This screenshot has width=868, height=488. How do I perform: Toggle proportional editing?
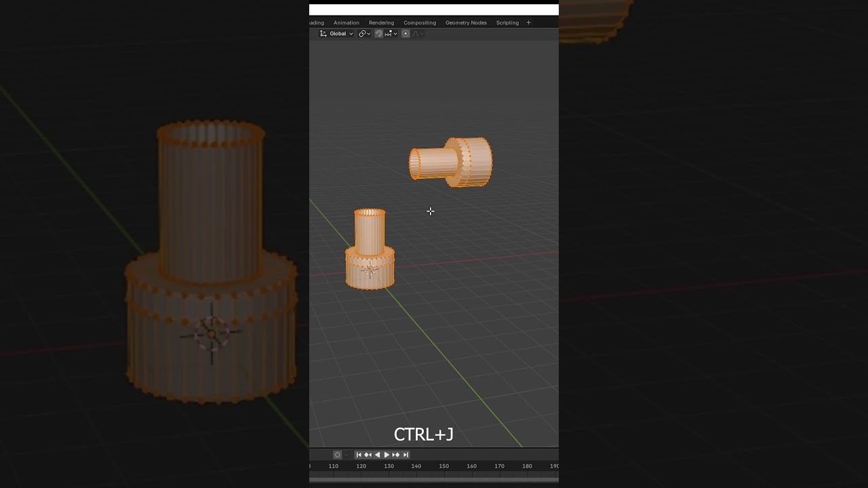(406, 34)
